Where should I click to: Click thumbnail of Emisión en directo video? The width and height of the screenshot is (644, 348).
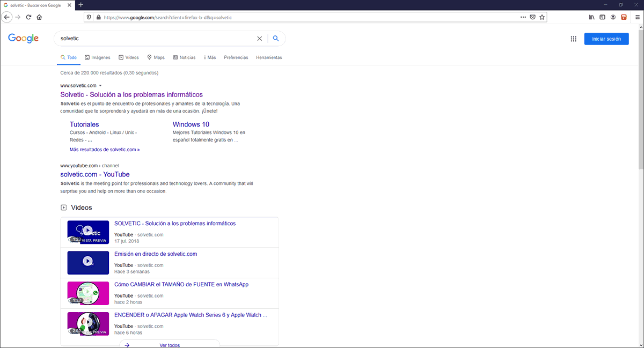(88, 262)
